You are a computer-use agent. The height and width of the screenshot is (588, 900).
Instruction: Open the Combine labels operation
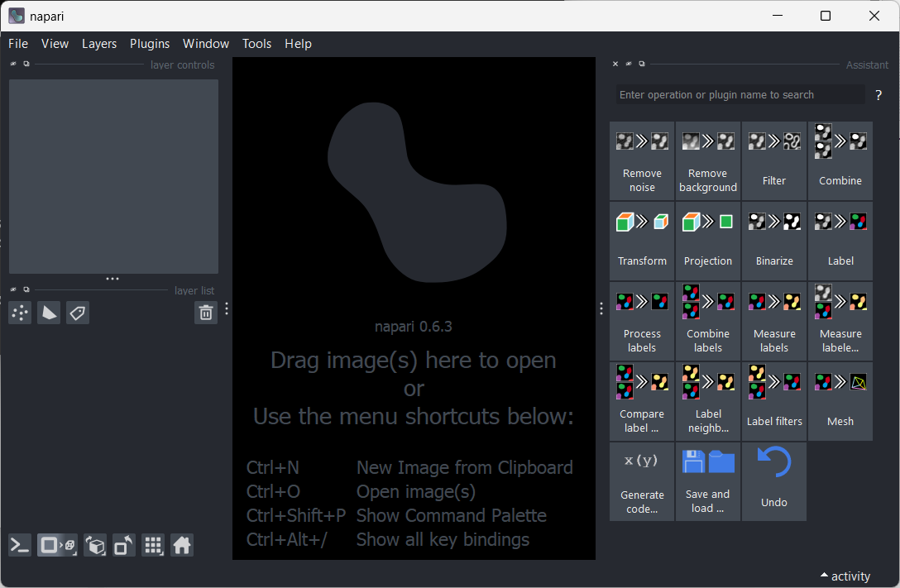point(708,321)
